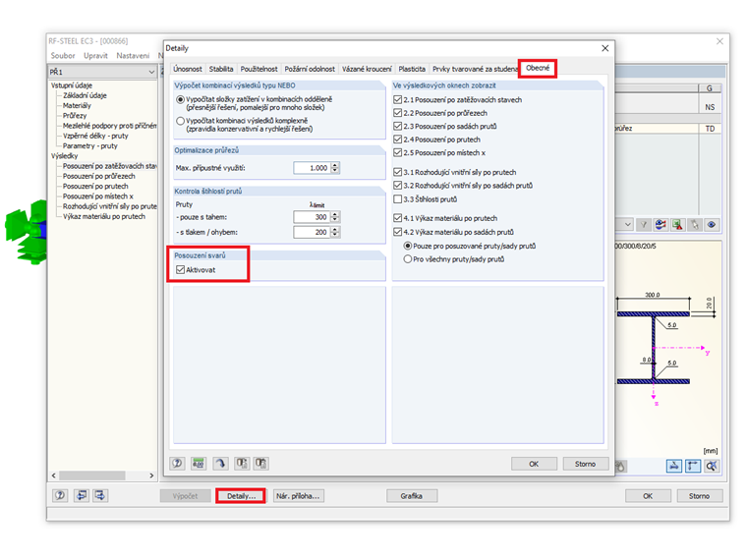This screenshot has height=560, width=747.
Task: Open the Únosnost tab
Action: coord(187,69)
